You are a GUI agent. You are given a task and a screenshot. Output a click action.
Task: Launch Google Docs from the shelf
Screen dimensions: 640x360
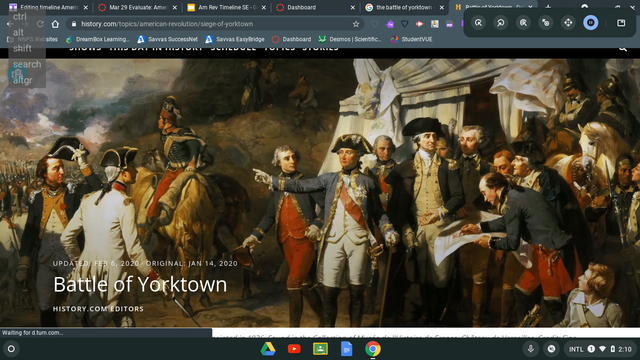[346, 349]
